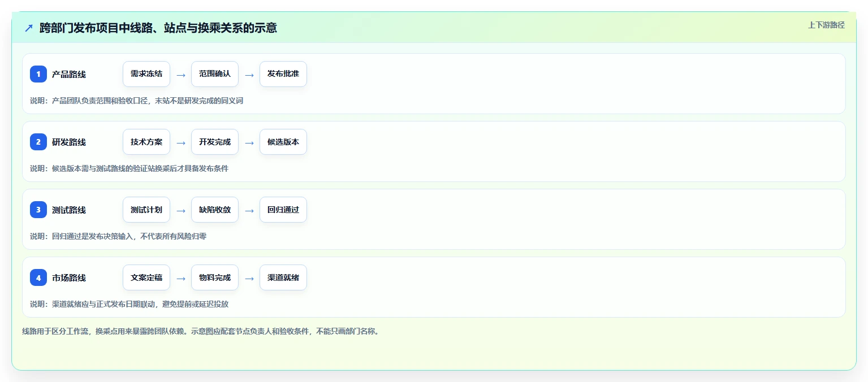Click the number 1 badge for 产品路线

[x=38, y=74]
